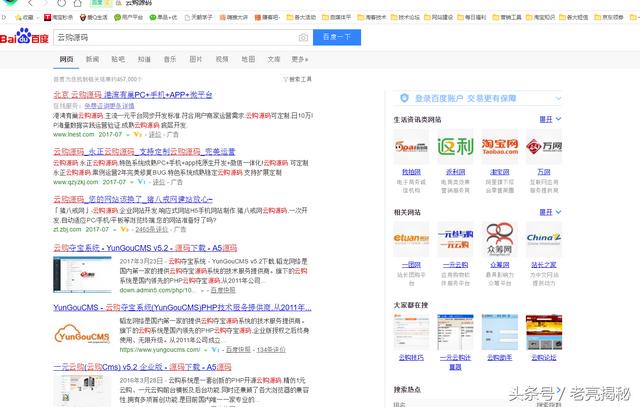Viewport: 640px width, 407px height.
Task: Click the green 返利 logo
Action: tap(455, 146)
